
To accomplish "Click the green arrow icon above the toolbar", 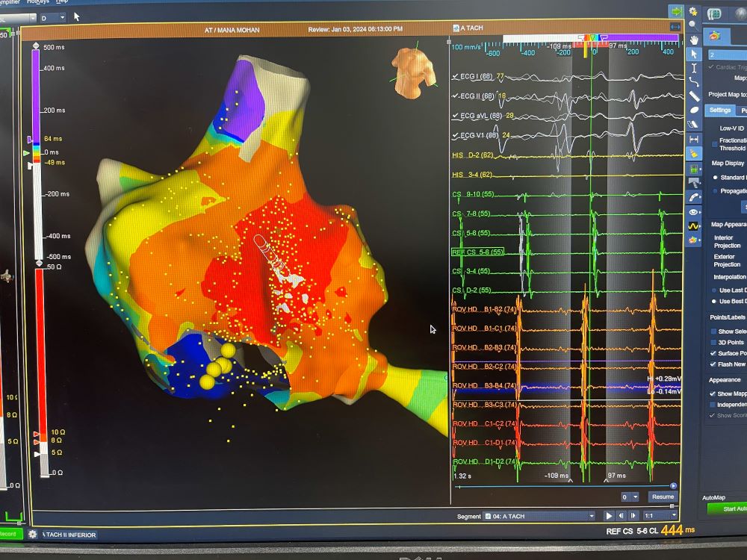I will coord(675,11).
